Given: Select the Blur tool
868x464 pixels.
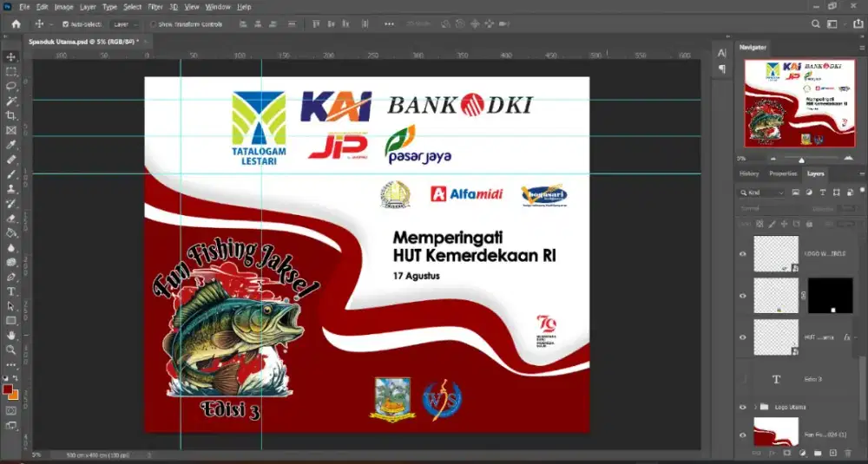Looking at the screenshot, I should (x=10, y=248).
